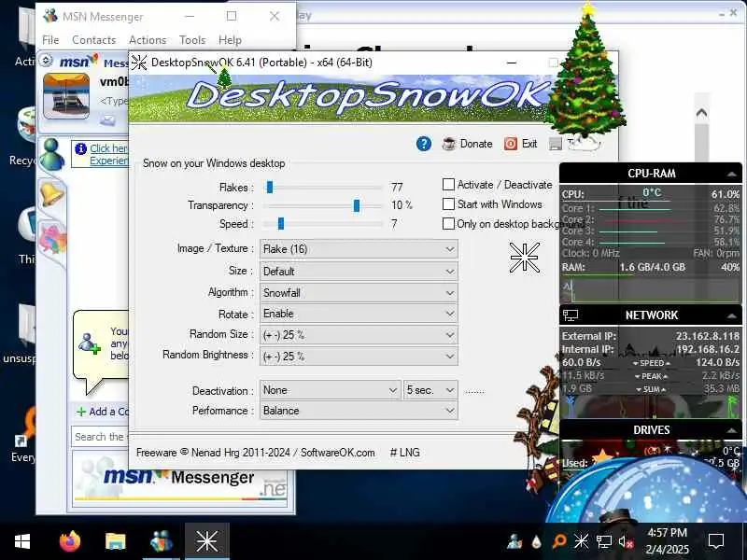The image size is (747, 560).
Task: Open the MSN butterfly tab in sidebar
Action: coord(52,238)
